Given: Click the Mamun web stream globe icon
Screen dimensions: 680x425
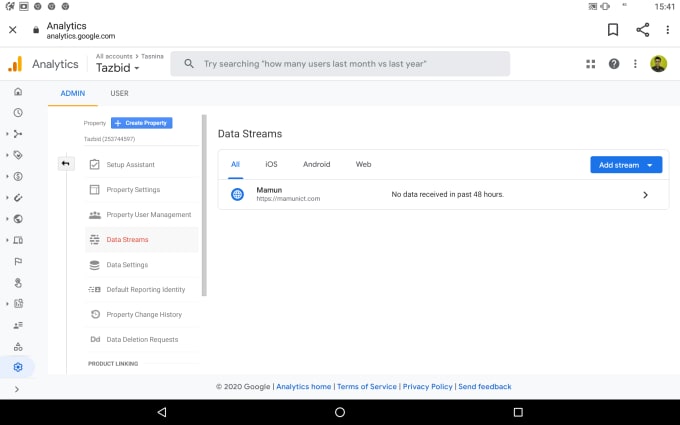Looking at the screenshot, I should pyautogui.click(x=237, y=194).
